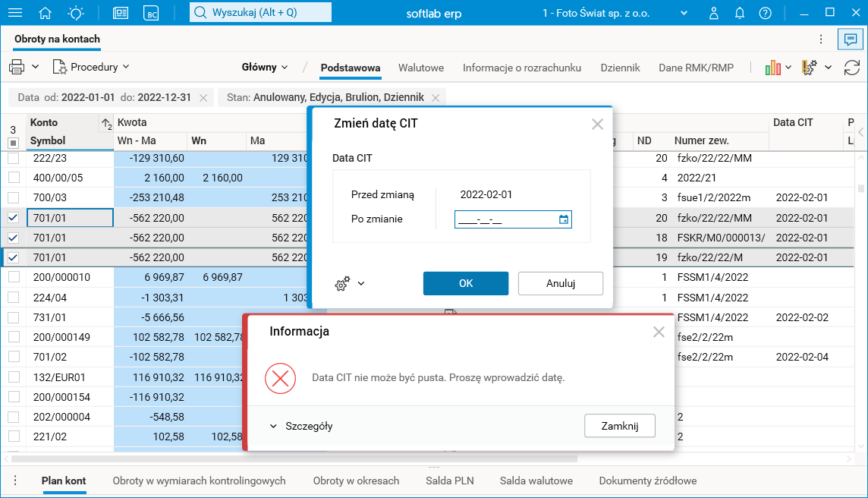Open the user profile icon

[x=713, y=13]
